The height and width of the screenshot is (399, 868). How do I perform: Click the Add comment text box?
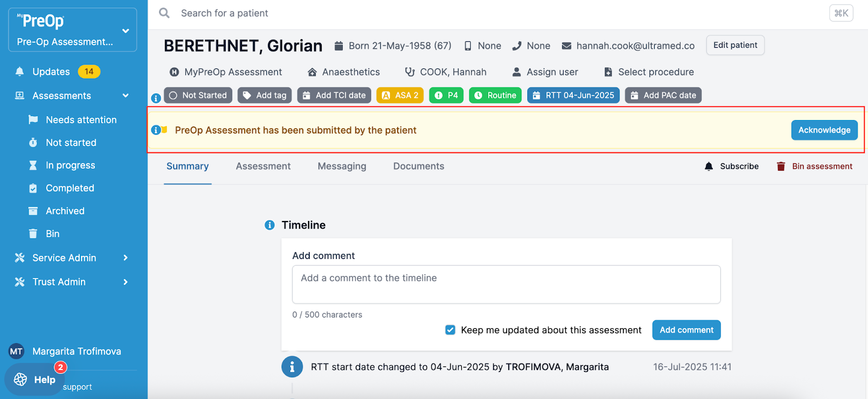pyautogui.click(x=506, y=284)
